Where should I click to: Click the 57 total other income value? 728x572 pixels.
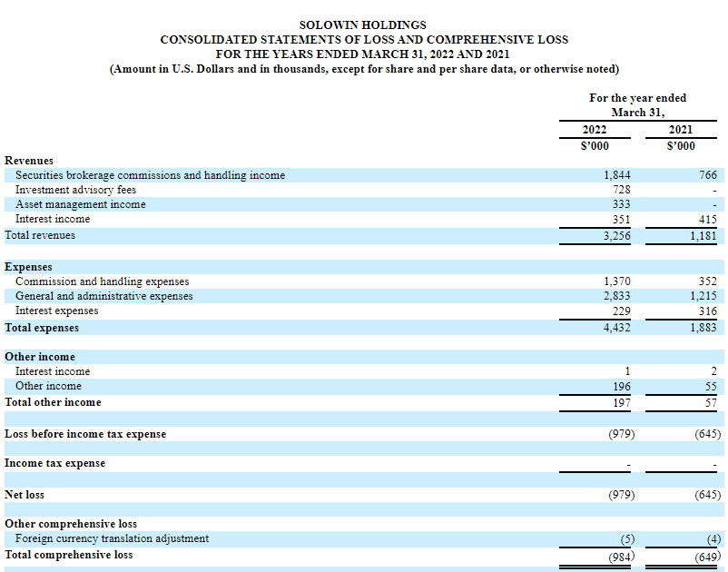711,402
